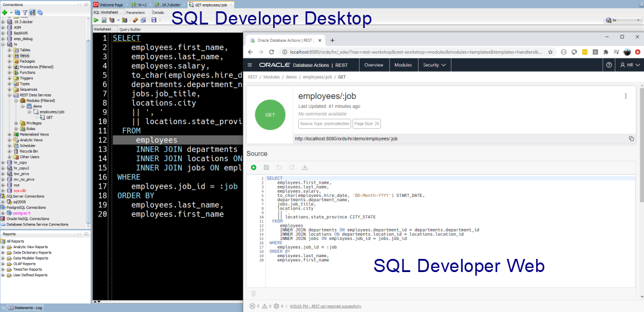The width and height of the screenshot is (644, 312).
Task: Click the SQL Tuning Advisor icon in worksheet toolbar
Action: point(124,20)
